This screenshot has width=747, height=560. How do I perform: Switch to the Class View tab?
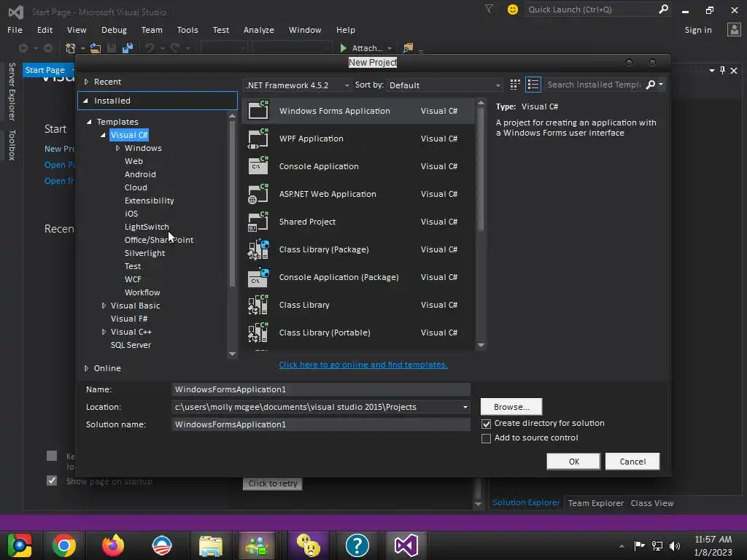point(651,503)
